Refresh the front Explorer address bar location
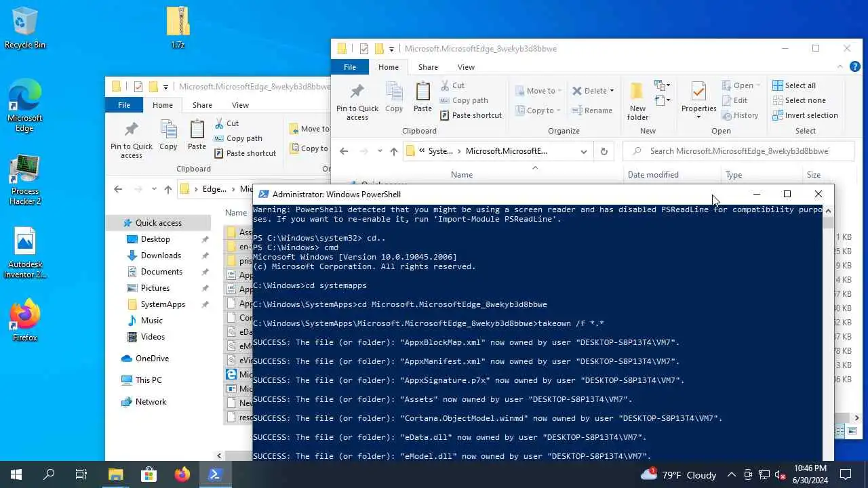868x488 pixels. click(x=604, y=151)
